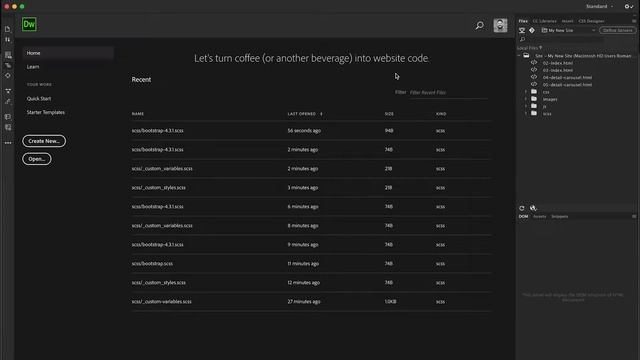Open the Standard workspace switcher dropdown

click(599, 7)
